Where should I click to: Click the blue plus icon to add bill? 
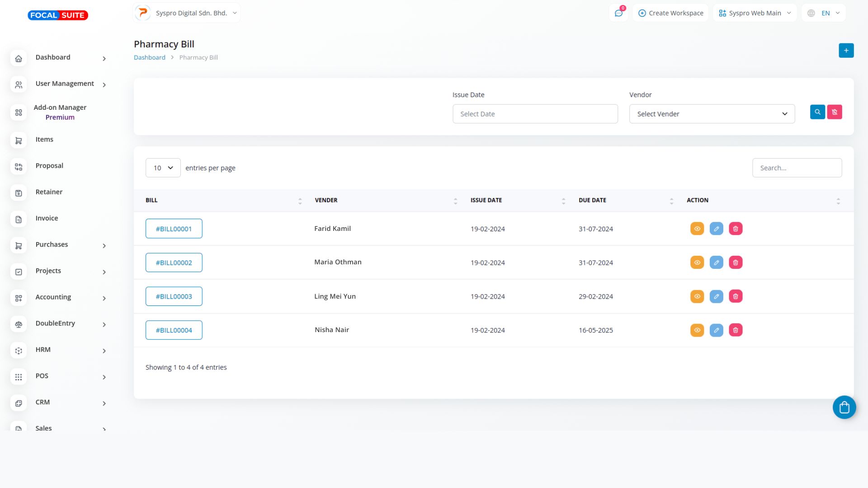846,51
